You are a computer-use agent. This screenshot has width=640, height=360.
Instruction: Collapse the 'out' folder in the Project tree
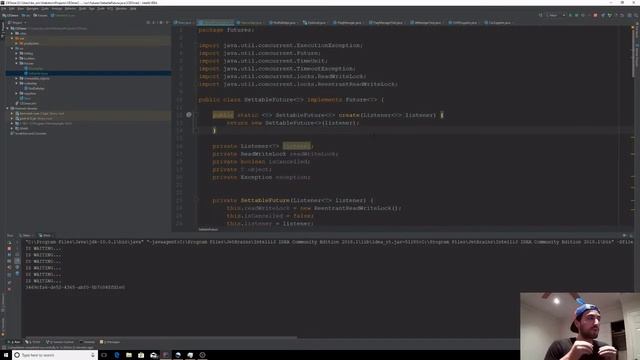pos(12,38)
